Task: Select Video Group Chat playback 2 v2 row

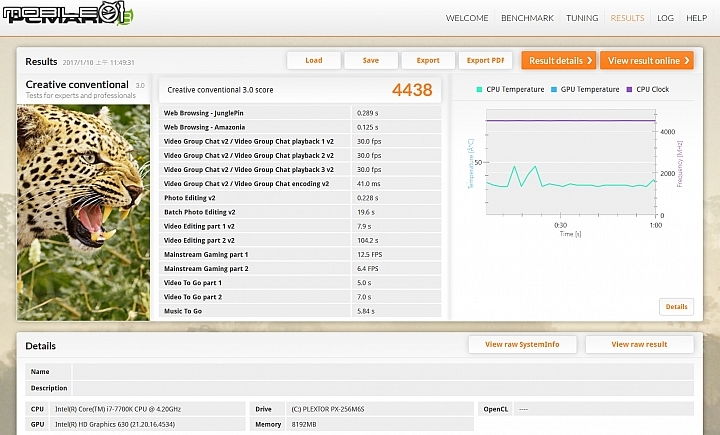Action: 300,156
